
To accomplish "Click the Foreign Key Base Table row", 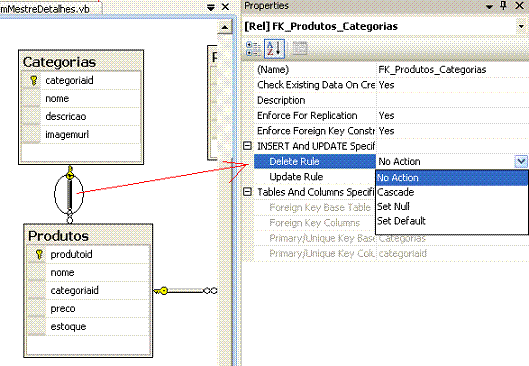I will tap(315, 207).
